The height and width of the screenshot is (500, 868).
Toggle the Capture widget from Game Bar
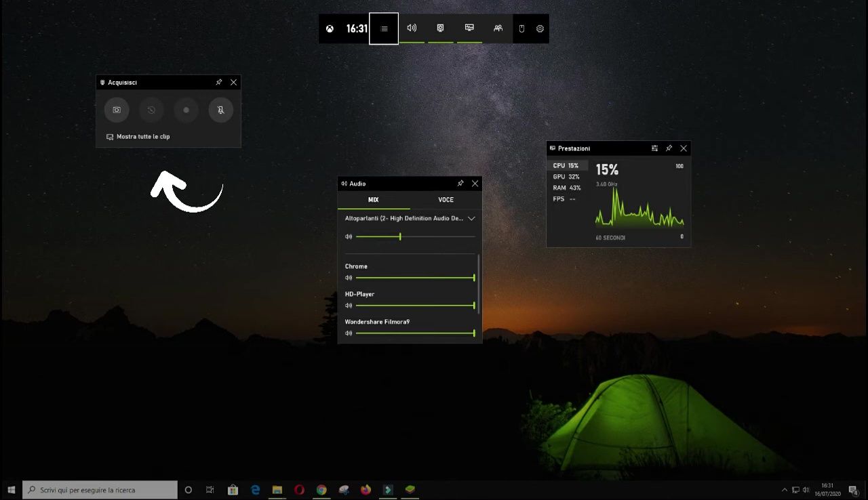440,28
